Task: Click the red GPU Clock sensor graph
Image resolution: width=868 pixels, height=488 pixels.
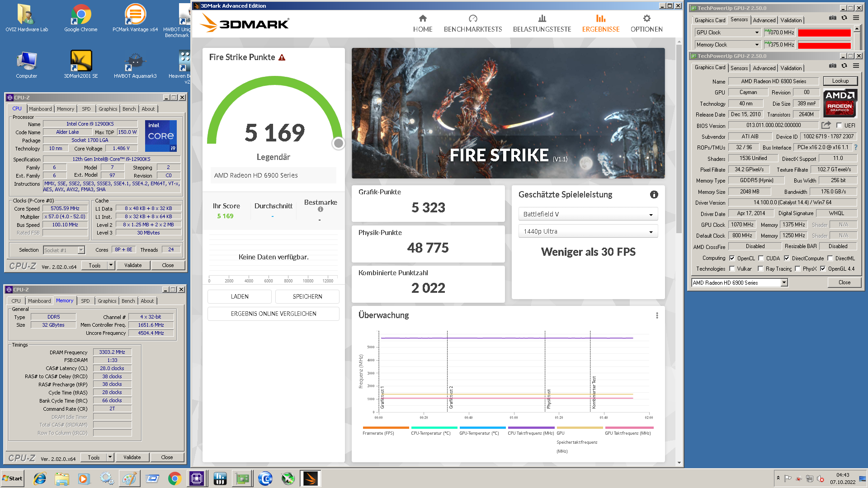Action: 824,33
